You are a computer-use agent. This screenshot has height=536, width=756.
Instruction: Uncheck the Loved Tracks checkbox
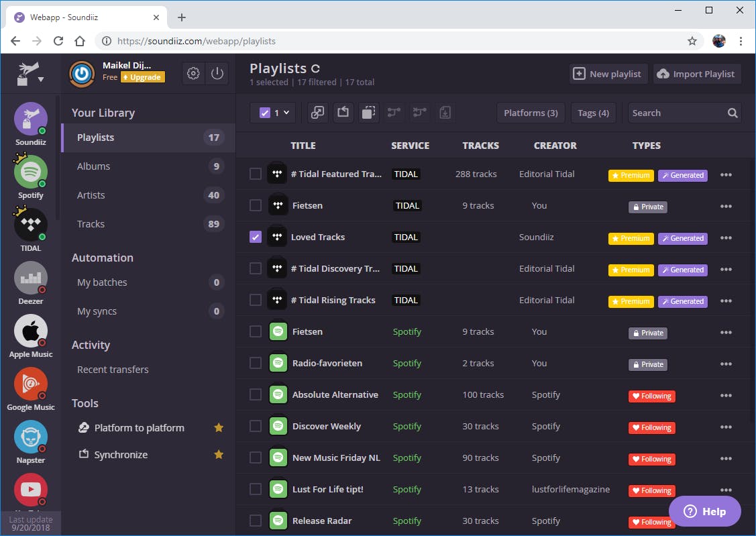coord(256,237)
